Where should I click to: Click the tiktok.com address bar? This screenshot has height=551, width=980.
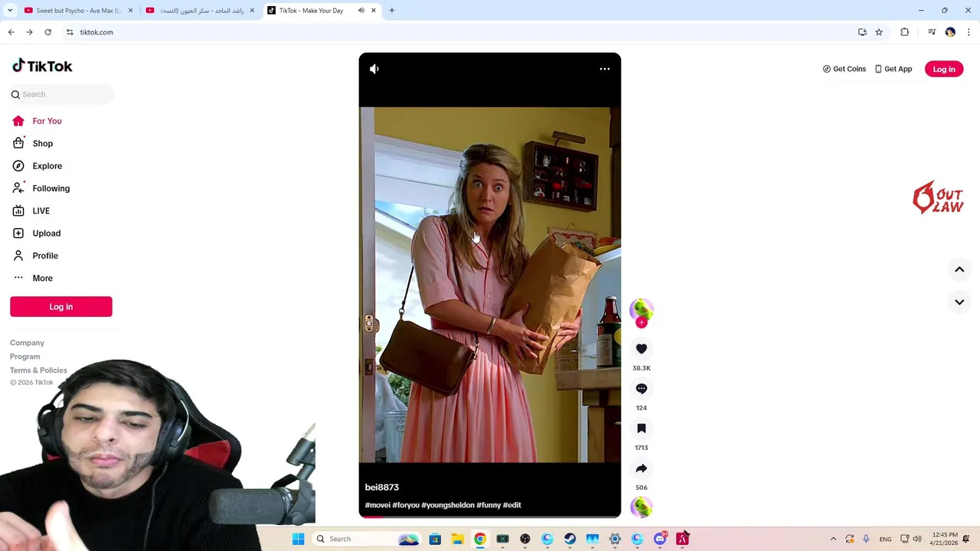pos(459,32)
